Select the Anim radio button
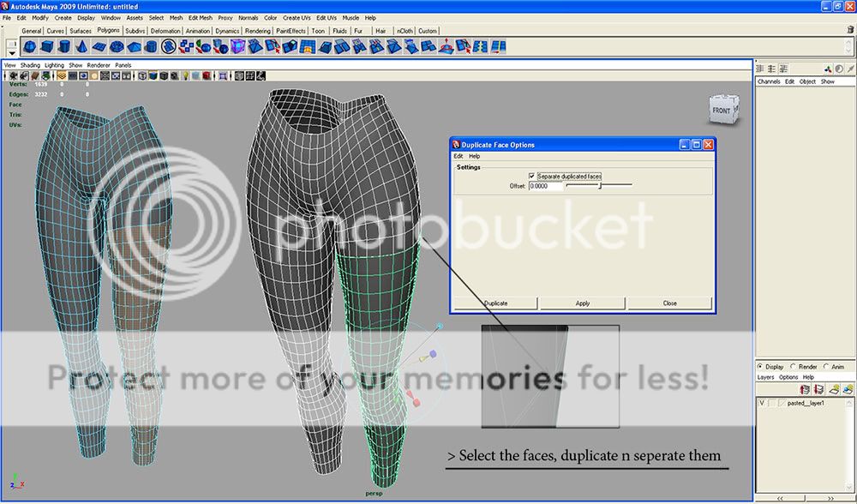 826,366
